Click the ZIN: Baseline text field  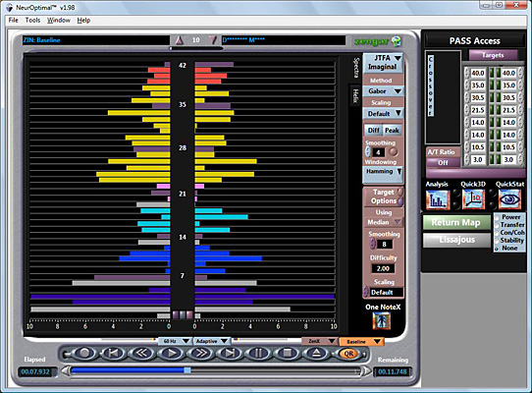pos(96,40)
